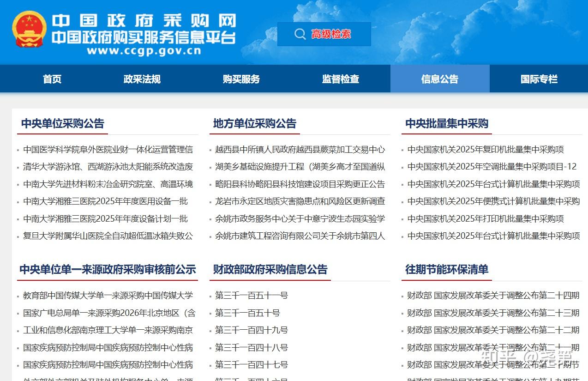Open 购买服务 nav tab

pyautogui.click(x=241, y=79)
